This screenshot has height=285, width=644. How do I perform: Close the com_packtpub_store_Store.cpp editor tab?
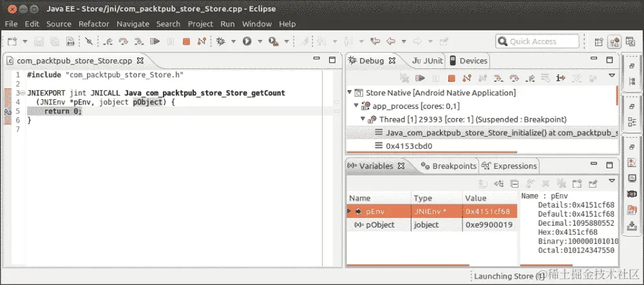click(x=140, y=61)
